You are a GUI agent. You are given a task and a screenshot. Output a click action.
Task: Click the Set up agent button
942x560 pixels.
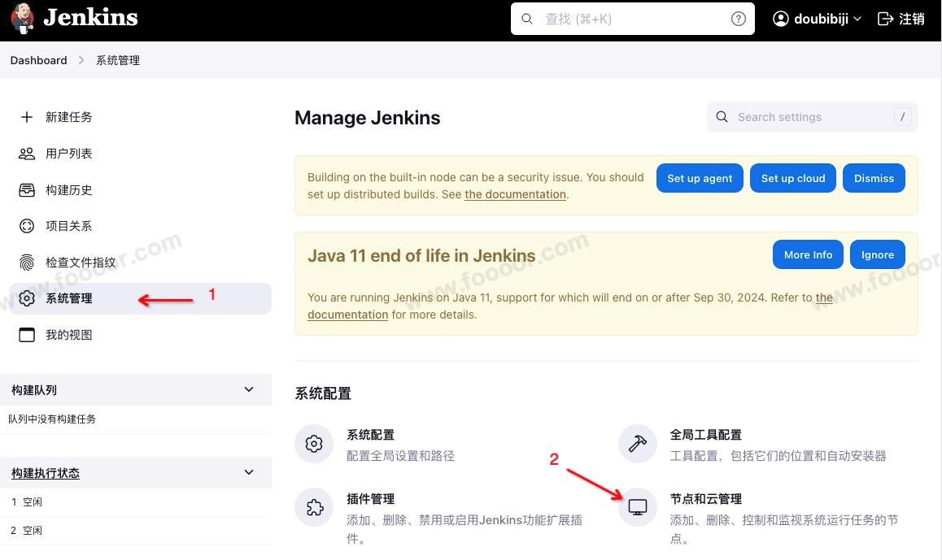700,179
